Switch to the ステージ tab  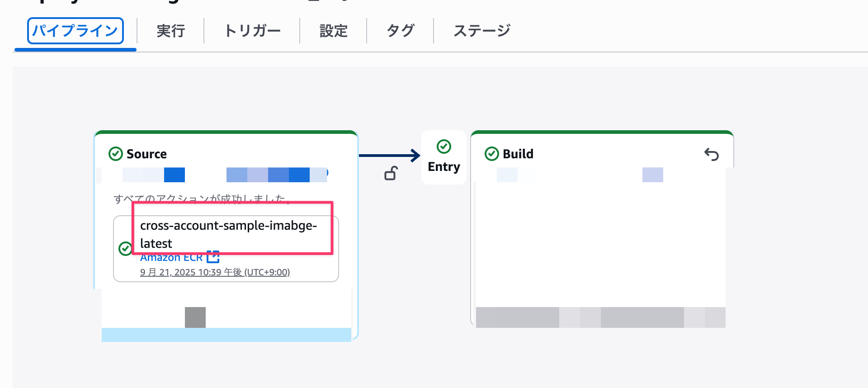[x=481, y=31]
